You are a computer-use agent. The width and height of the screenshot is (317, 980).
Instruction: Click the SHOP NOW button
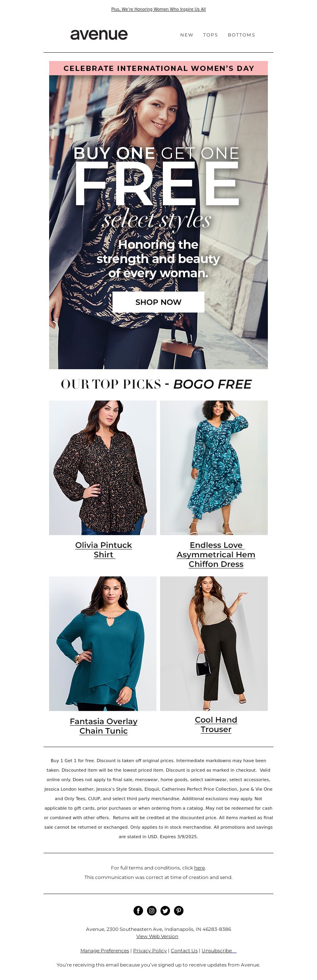point(158,302)
